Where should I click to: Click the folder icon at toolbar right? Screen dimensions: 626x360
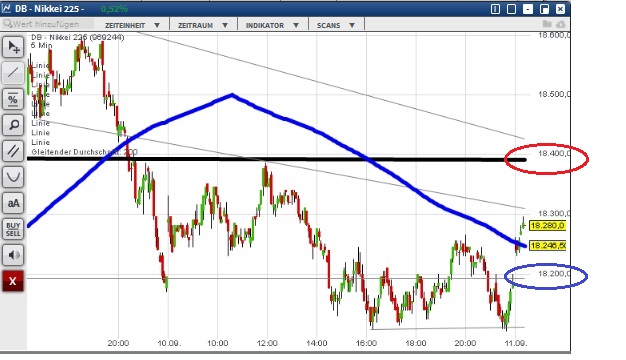(547, 24)
